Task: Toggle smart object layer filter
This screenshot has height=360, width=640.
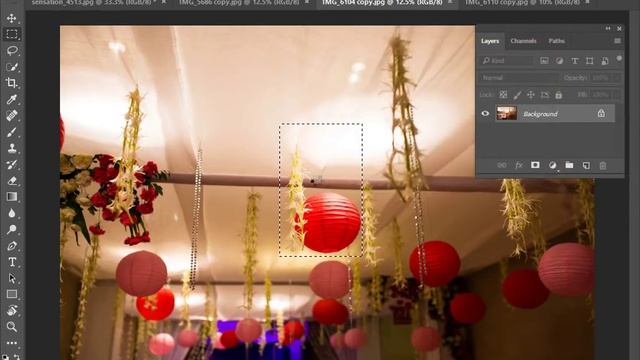Action: click(x=605, y=61)
